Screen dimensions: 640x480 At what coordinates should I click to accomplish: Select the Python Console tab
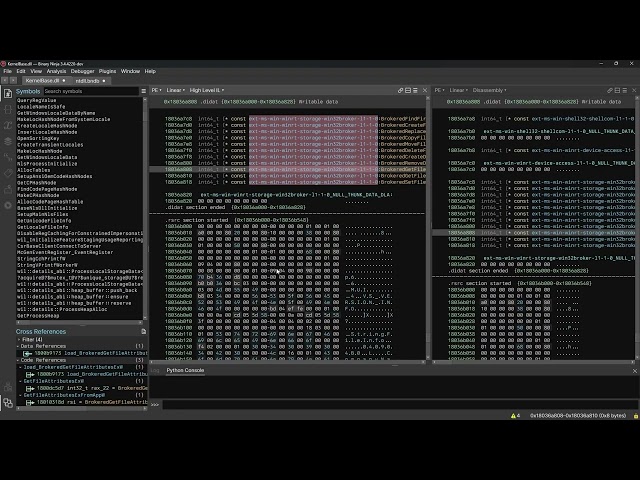[185, 371]
